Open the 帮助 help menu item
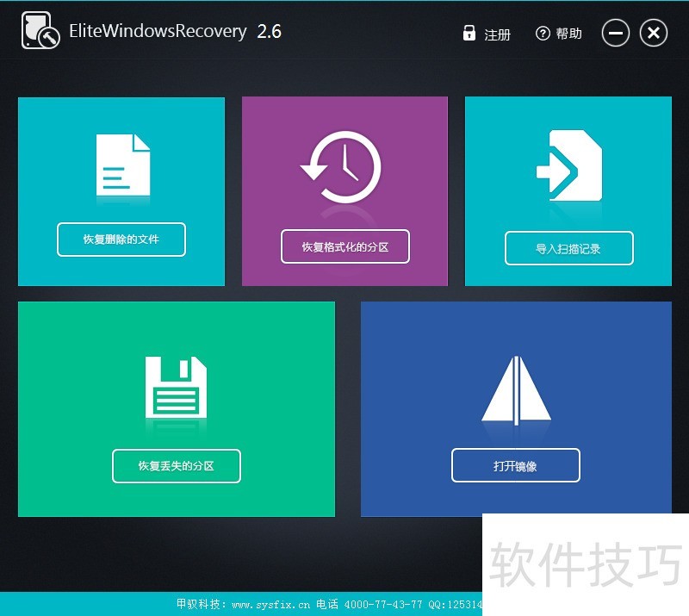 pyautogui.click(x=568, y=34)
